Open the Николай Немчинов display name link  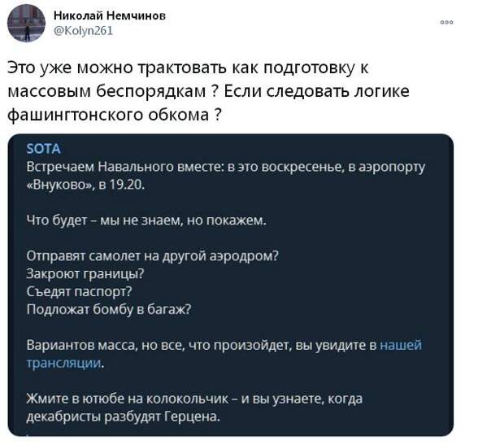point(108,15)
